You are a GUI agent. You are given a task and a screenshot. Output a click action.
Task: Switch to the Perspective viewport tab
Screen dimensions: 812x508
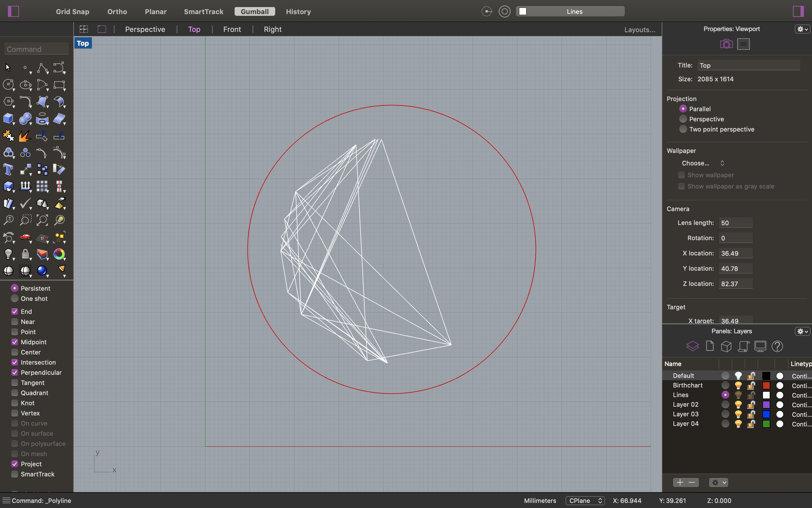tap(145, 29)
